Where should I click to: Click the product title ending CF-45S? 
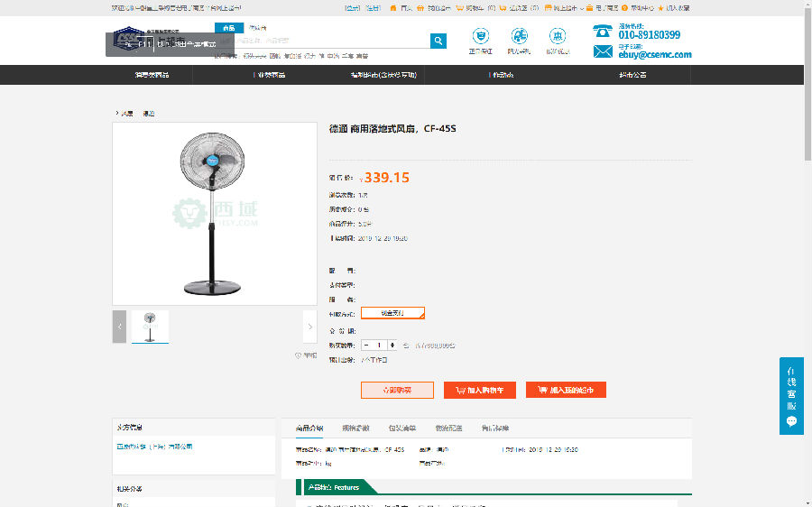[392, 128]
